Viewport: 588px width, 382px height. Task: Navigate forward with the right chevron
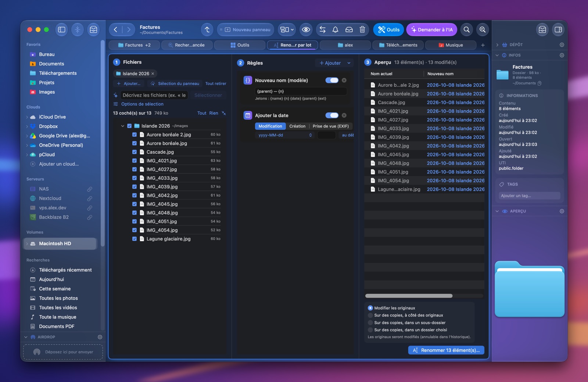click(129, 30)
